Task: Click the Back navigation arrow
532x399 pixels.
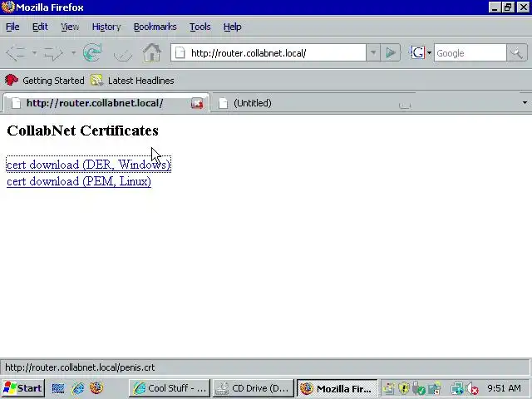Action: 16,53
